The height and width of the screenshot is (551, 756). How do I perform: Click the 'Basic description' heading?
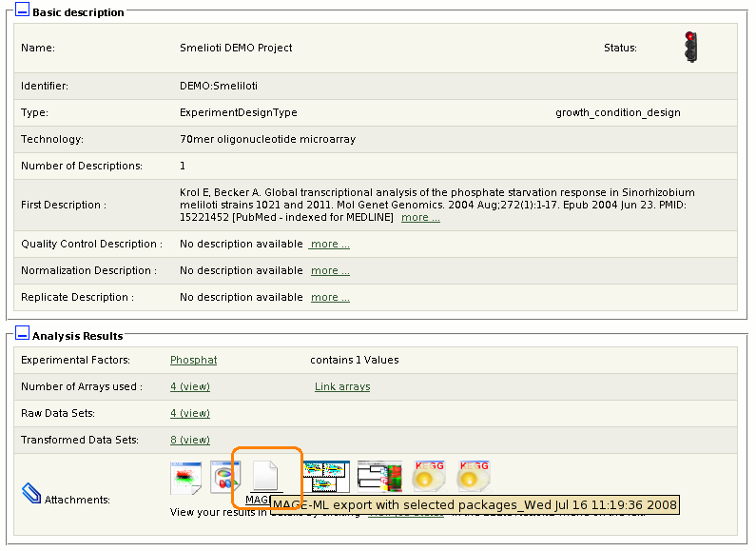tap(78, 12)
